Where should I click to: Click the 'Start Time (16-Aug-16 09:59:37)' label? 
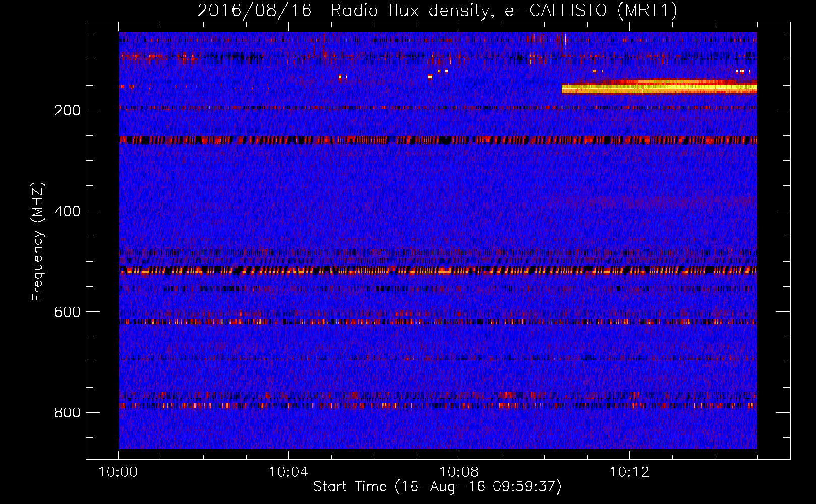coord(437,486)
